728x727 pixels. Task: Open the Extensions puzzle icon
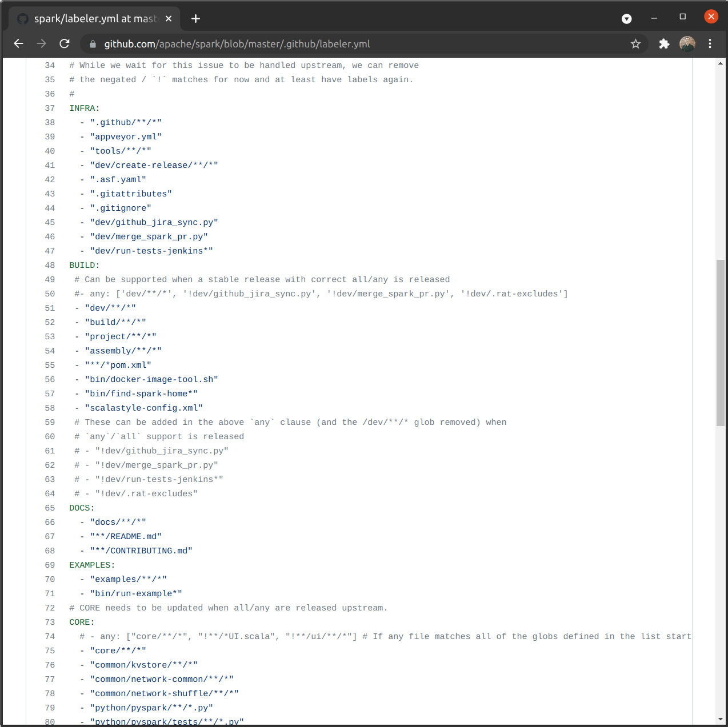pyautogui.click(x=664, y=44)
